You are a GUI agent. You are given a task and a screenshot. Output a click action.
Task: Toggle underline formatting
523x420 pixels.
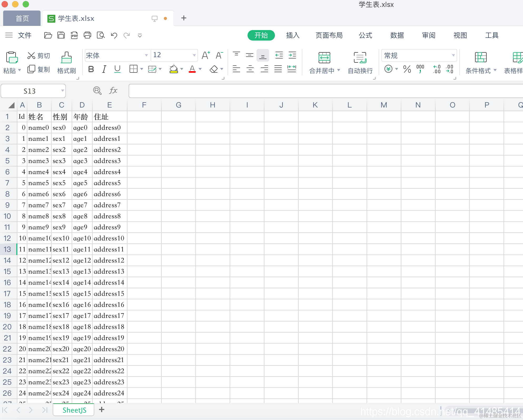click(x=117, y=69)
